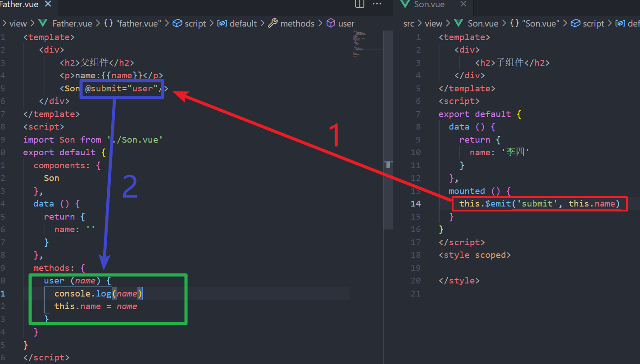This screenshot has height=364, width=640.
Task: Click the @submit="user" attribute in Father.vue
Action: pos(122,89)
